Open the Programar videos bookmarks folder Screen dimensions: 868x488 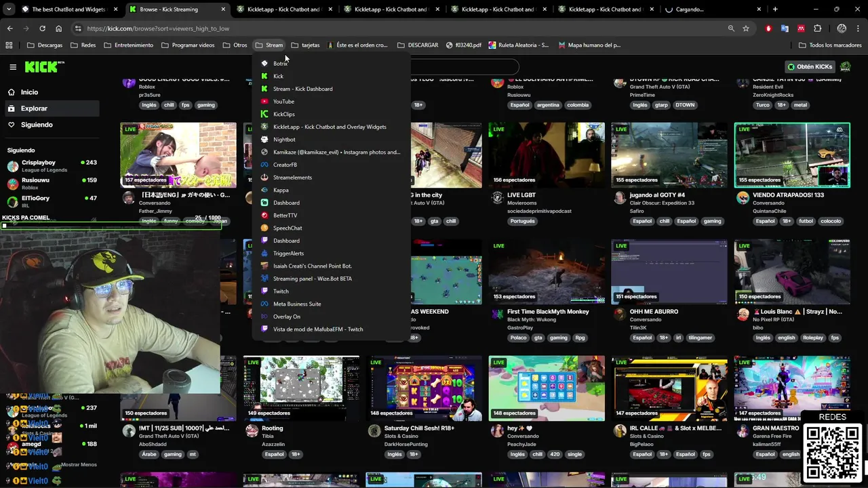[187, 45]
